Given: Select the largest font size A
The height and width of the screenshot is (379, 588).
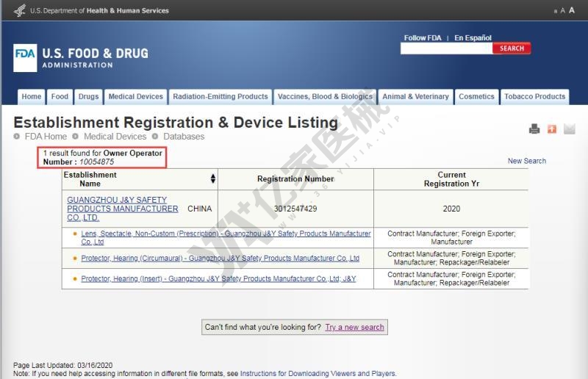Looking at the screenshot, I should pos(572,10).
